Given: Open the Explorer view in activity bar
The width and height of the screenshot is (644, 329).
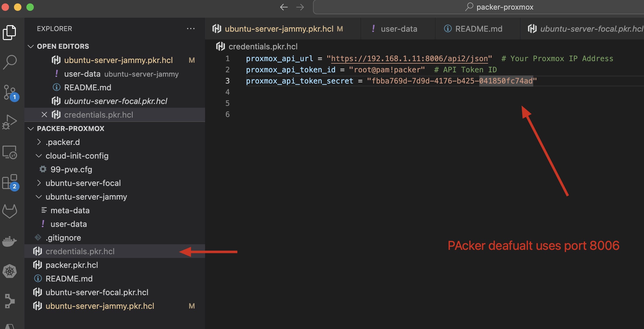Looking at the screenshot, I should click(x=10, y=33).
